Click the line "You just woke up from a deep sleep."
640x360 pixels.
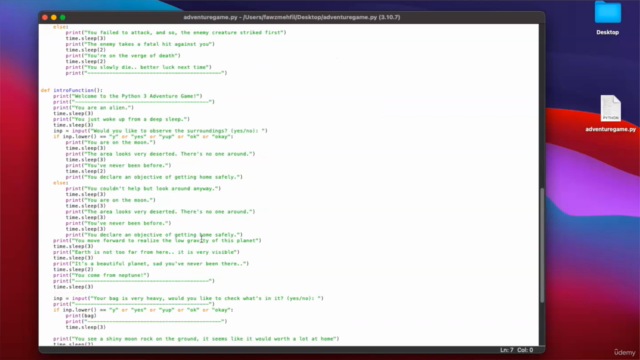[x=122, y=119]
